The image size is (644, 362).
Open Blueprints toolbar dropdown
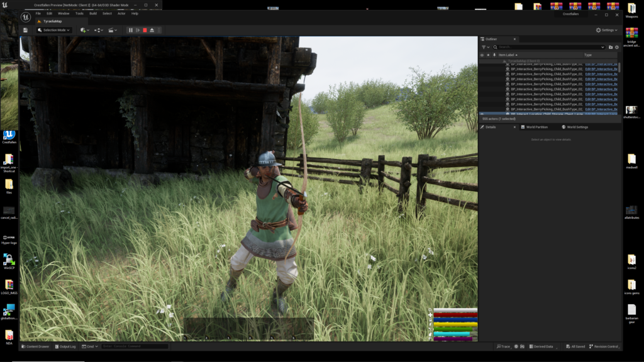(x=99, y=30)
